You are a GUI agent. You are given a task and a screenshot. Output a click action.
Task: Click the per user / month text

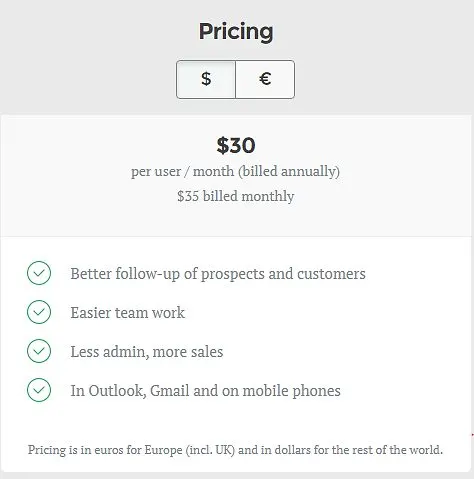(x=183, y=172)
